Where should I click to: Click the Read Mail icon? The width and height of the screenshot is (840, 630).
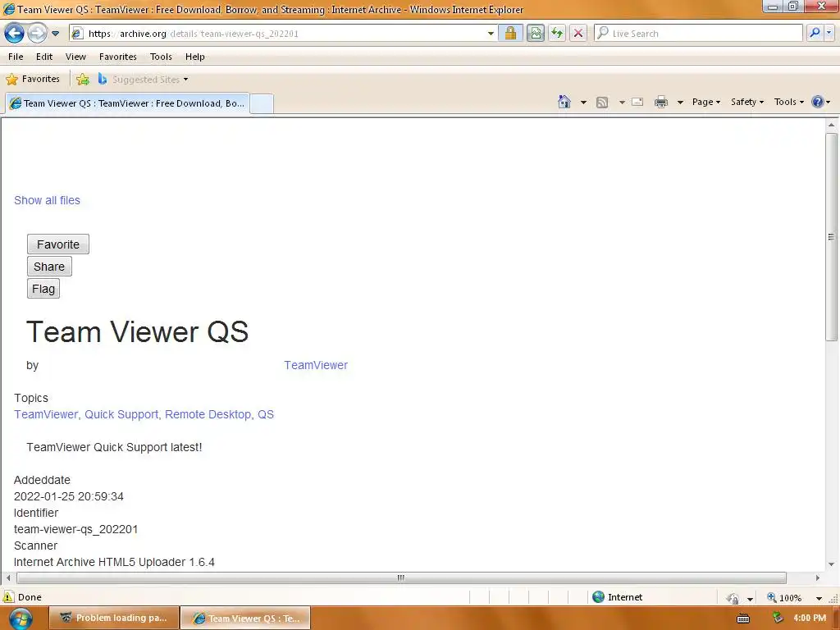(637, 102)
